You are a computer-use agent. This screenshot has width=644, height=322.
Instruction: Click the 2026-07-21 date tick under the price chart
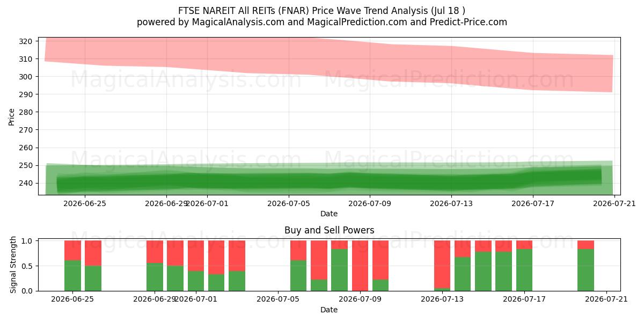pyautogui.click(x=614, y=203)
